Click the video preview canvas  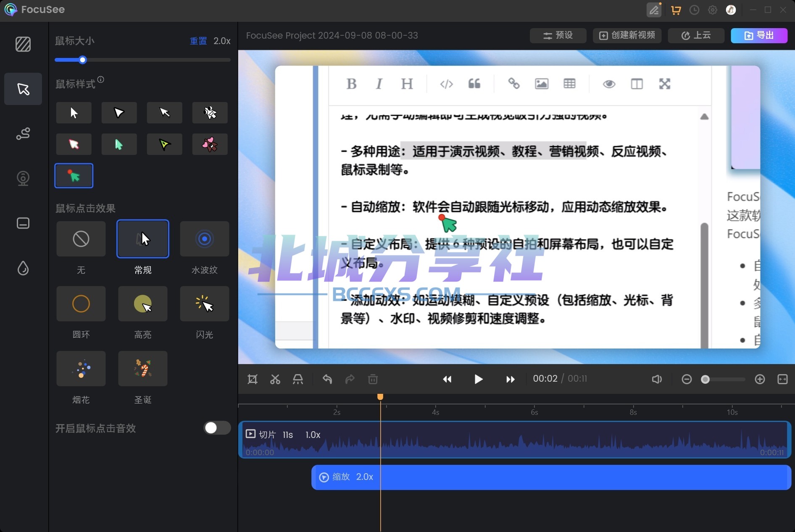[516, 207]
